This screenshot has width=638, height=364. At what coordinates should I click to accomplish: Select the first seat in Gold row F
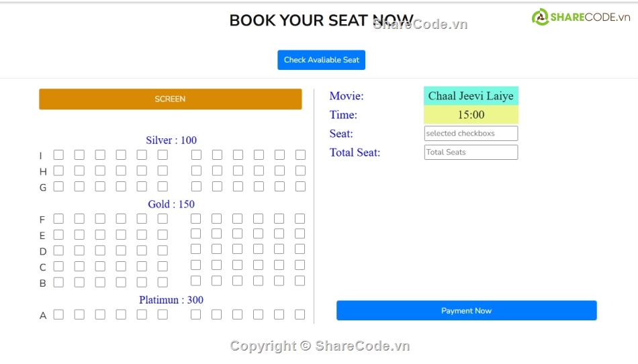(58, 219)
